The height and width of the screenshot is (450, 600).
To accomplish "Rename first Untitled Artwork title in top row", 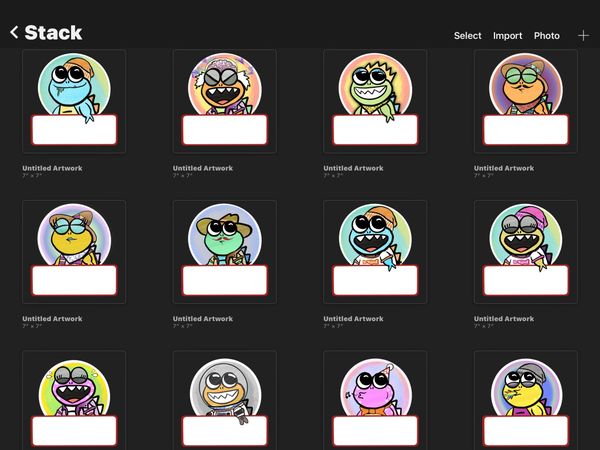I will coord(52,168).
